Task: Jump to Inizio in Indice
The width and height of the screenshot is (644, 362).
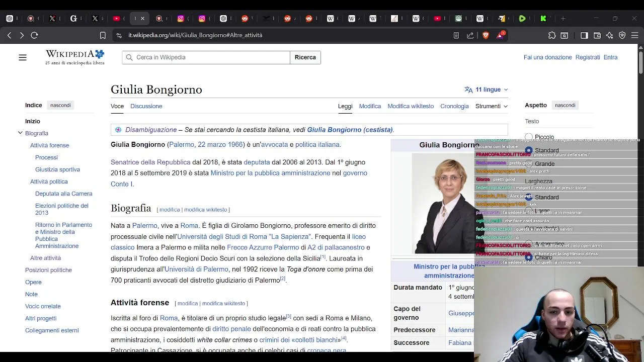Action: (33, 121)
